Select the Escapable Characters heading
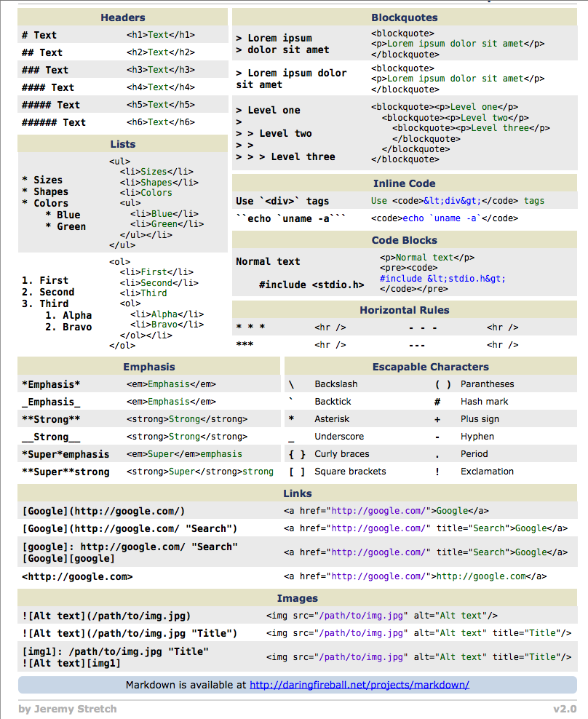588x719 pixels. 430,367
